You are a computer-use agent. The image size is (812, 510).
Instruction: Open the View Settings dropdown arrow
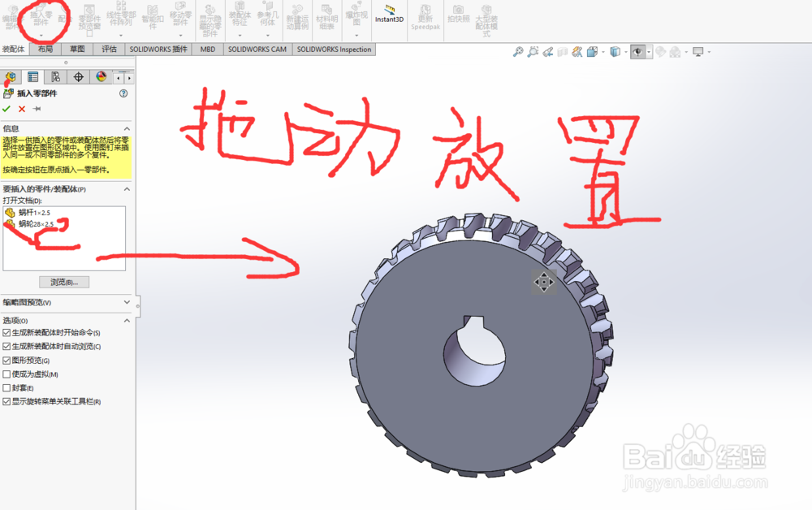[709, 52]
